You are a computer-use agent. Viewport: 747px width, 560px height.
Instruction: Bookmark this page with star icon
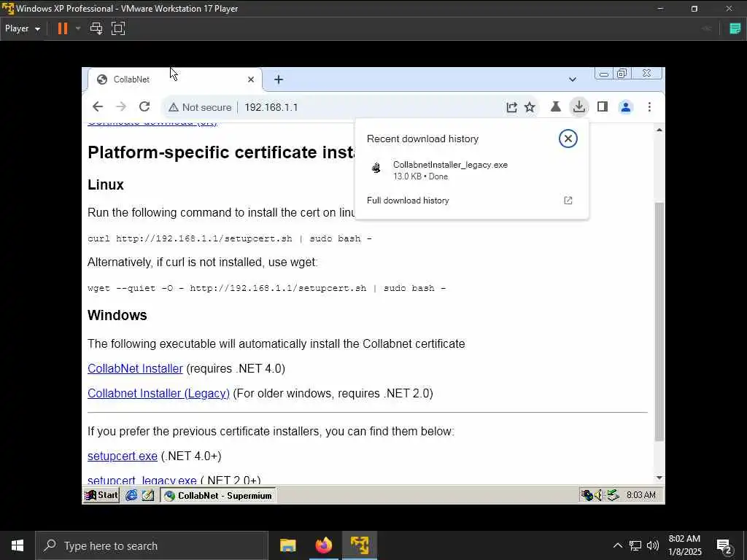pyautogui.click(x=530, y=107)
